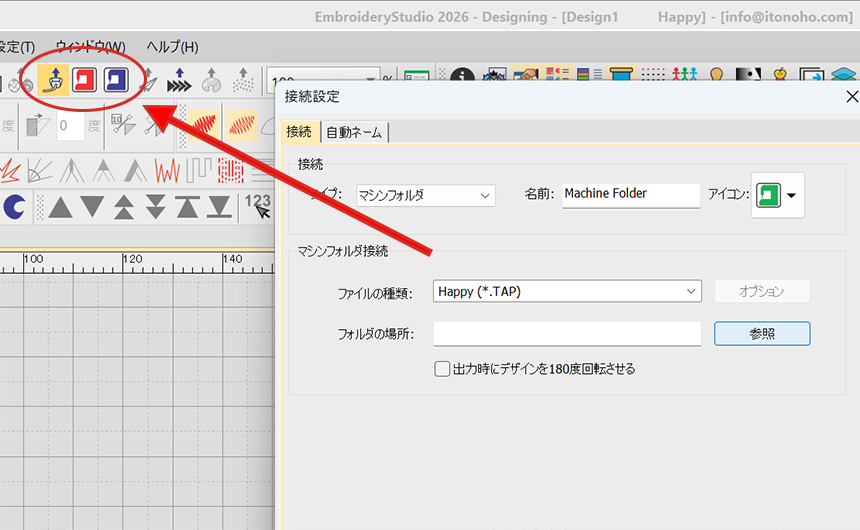
Task: Click the single down triangle icon
Action: tap(92, 207)
